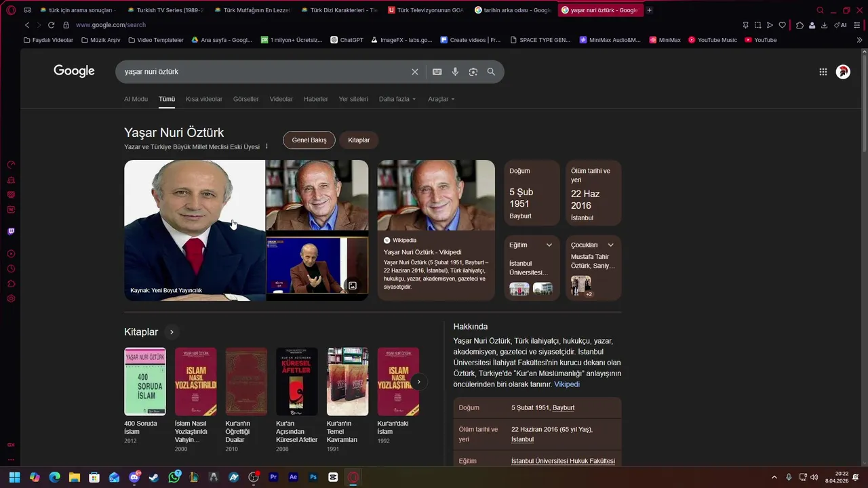The image size is (868, 488).
Task: Open WhatsApp from the taskbar
Action: 174,477
